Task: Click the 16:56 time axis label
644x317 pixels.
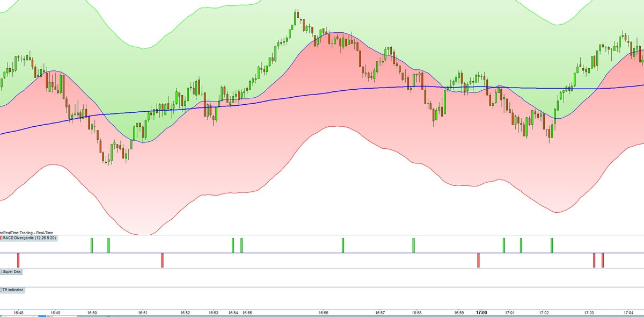Action: pos(324,312)
